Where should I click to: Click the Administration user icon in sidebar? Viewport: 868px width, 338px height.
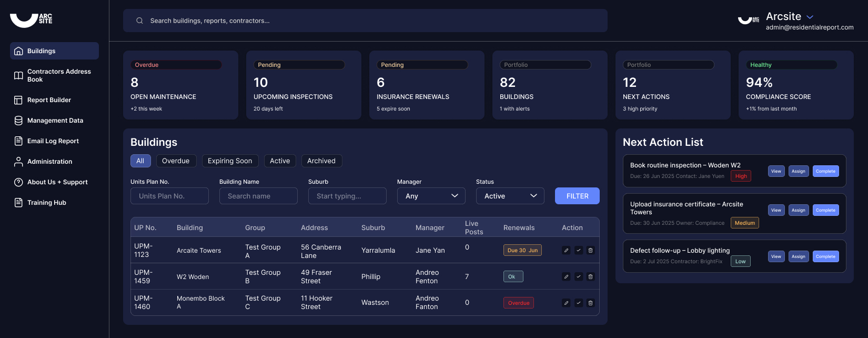pyautogui.click(x=18, y=162)
